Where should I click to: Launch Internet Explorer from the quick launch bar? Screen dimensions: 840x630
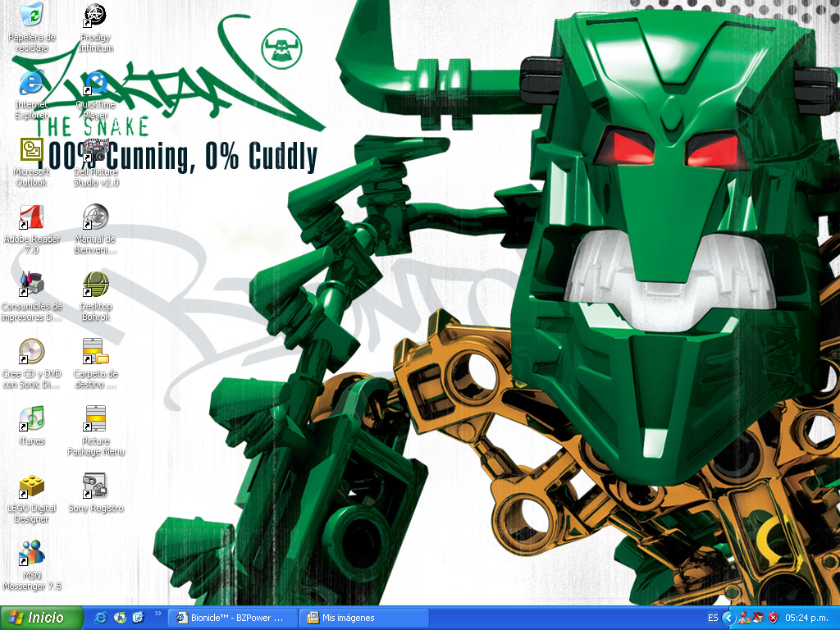click(x=100, y=618)
